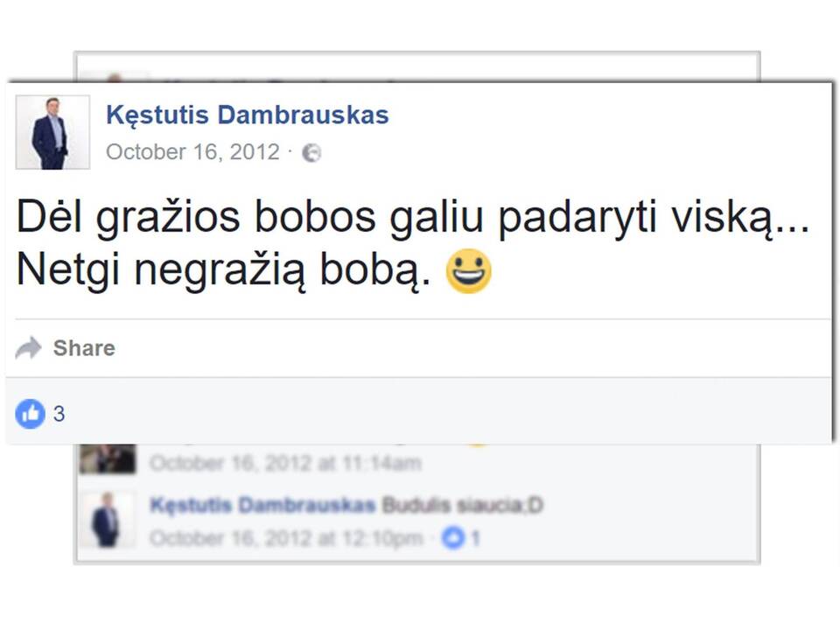
Task: Click the blurred Budulis siaucia;D comment text
Action: tap(463, 505)
